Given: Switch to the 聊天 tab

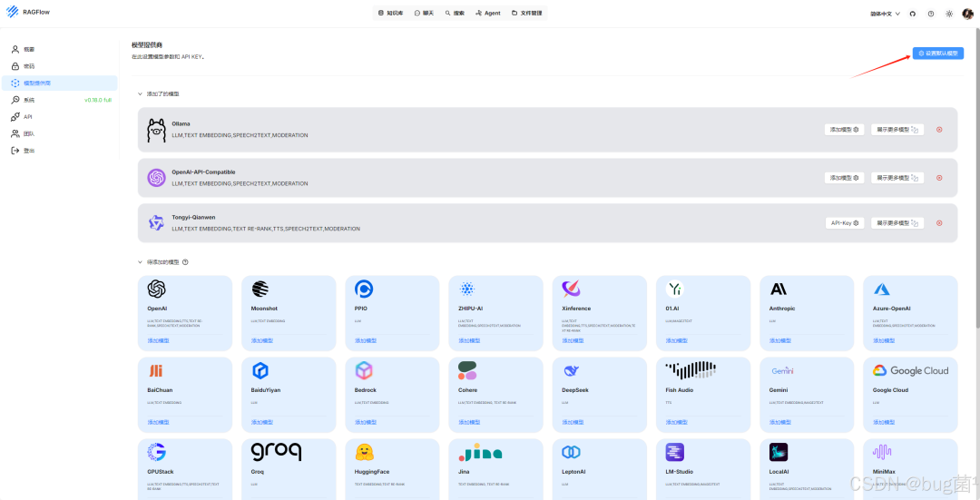Looking at the screenshot, I should click(x=423, y=13).
